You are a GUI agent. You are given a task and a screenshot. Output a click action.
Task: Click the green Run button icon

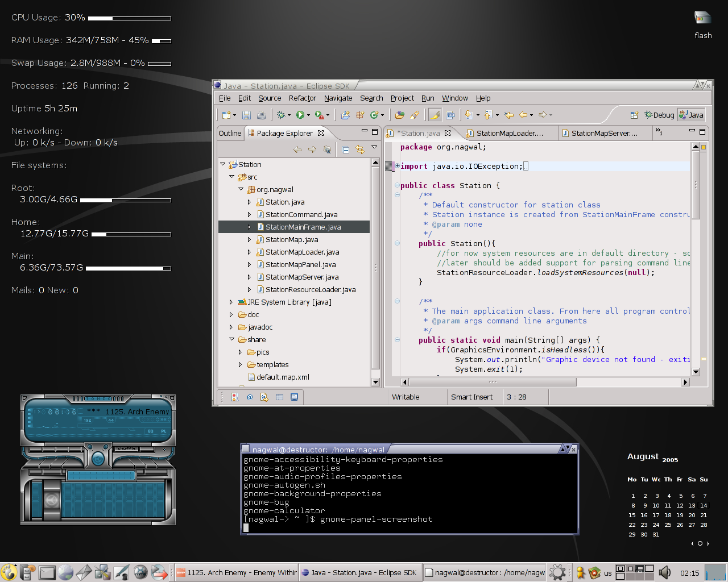pos(300,115)
